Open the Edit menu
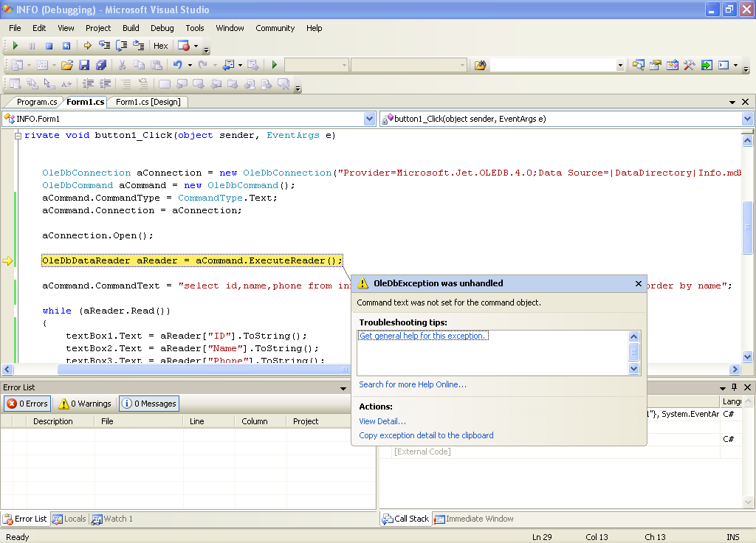Image resolution: width=756 pixels, height=543 pixels. tap(39, 28)
